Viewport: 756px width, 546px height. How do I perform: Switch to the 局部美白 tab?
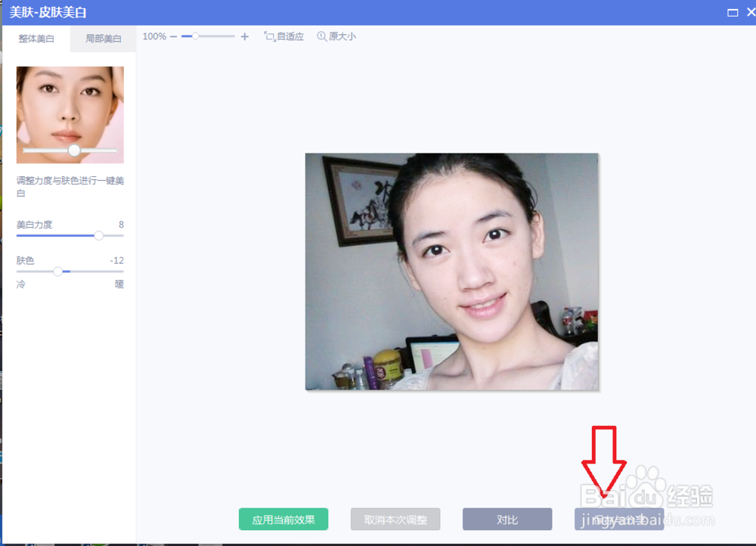coord(102,38)
